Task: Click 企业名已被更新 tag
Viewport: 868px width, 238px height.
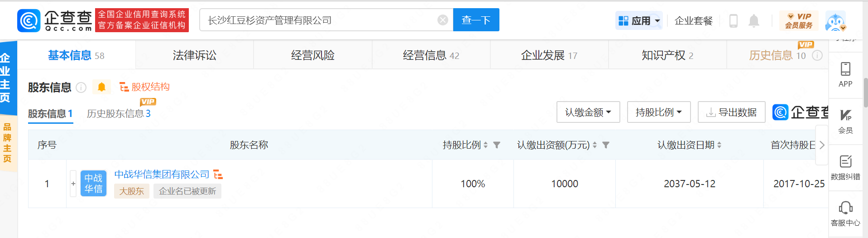Action: 187,191
